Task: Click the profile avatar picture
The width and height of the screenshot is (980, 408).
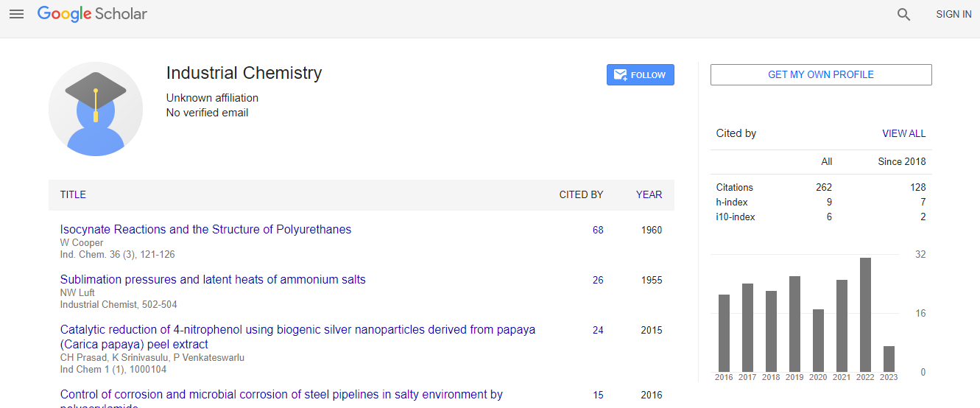Action: 96,109
